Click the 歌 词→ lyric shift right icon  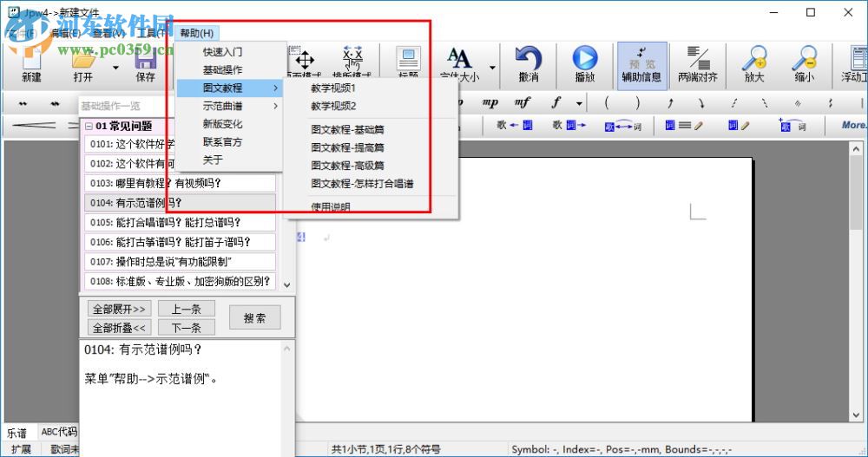[x=569, y=126]
